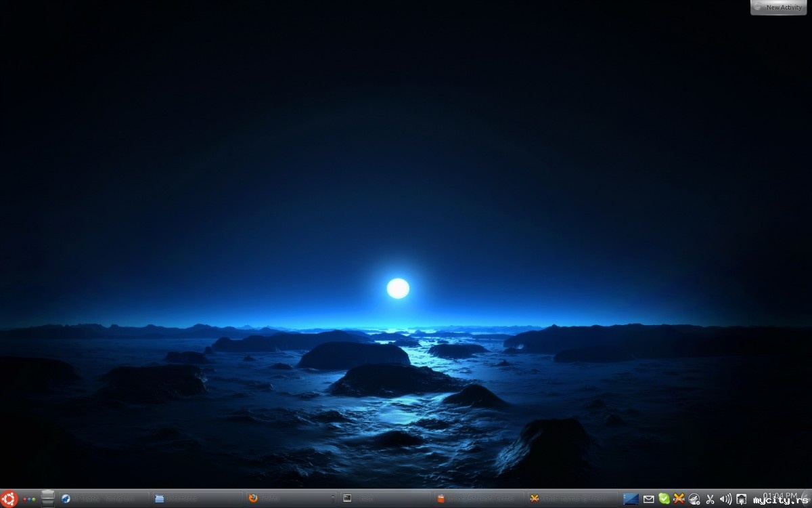Click the three colored dots activities icon

click(x=28, y=499)
